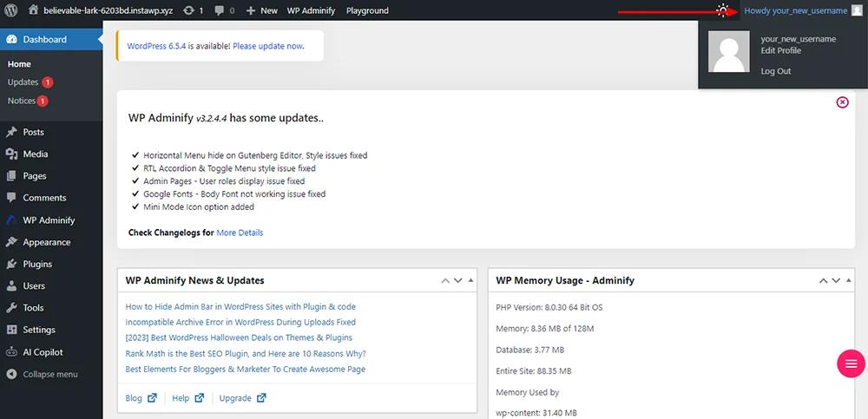Screen dimensions: 868x419
Task: Click the Appearance paintbrush icon
Action: point(11,242)
